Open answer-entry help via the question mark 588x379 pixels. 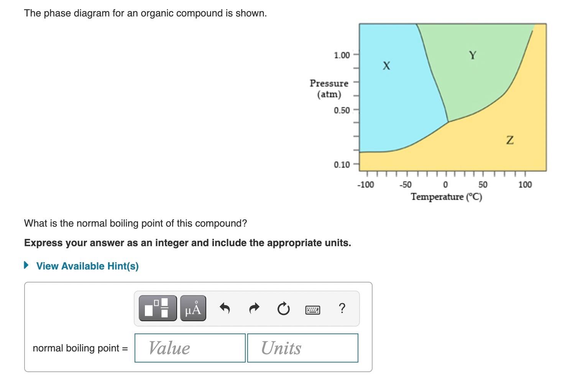(x=342, y=308)
